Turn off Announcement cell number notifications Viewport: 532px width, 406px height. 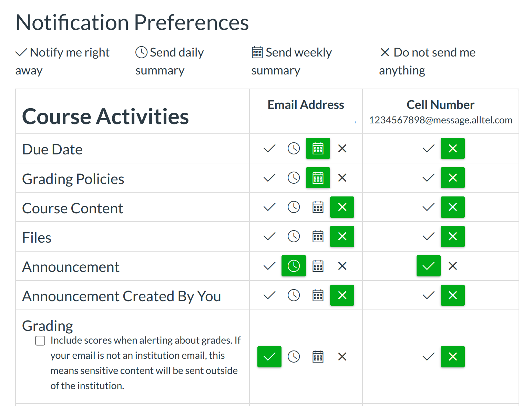coord(453,266)
